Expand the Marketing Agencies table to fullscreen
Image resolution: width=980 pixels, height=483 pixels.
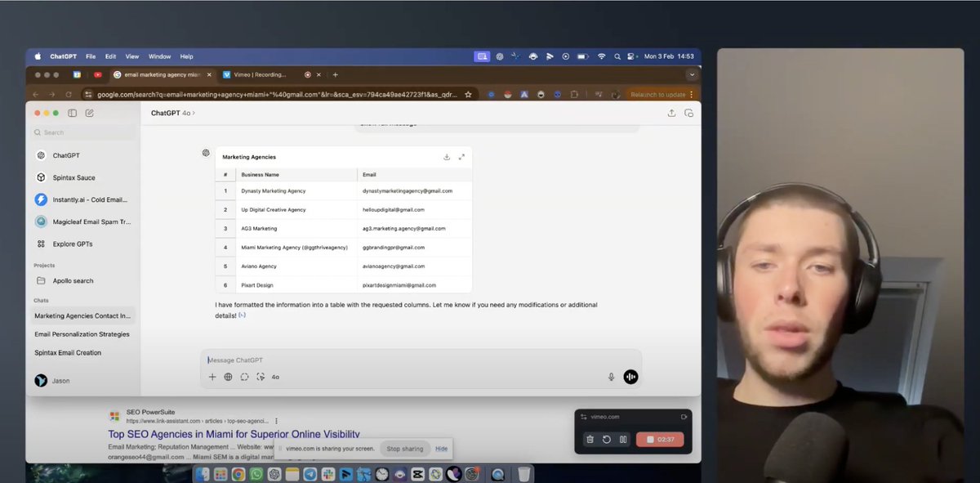(461, 157)
